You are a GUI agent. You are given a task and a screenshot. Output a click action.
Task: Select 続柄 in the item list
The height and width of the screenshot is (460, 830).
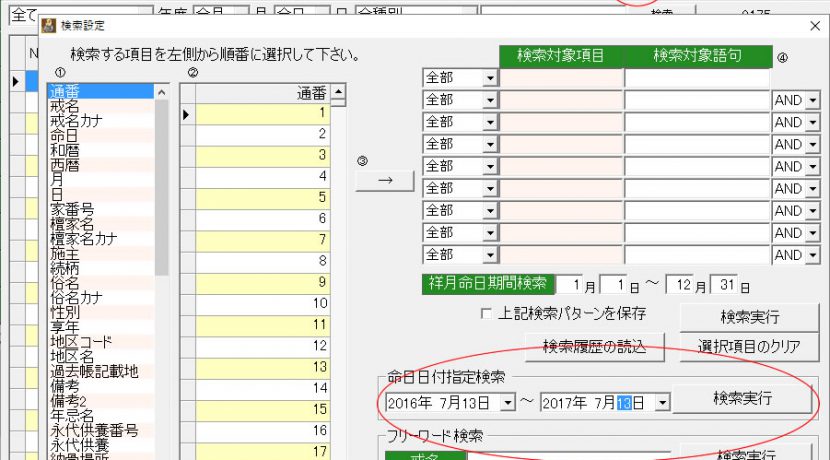pyautogui.click(x=101, y=268)
